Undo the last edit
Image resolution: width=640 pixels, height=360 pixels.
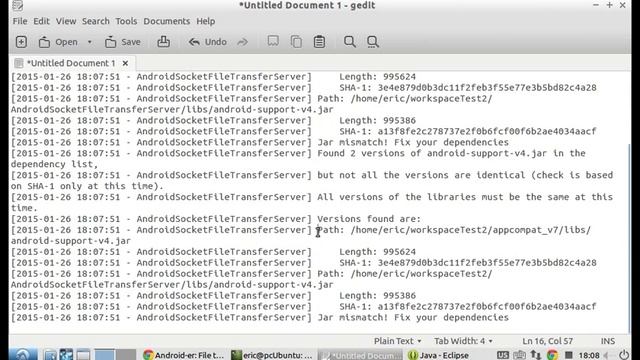click(x=207, y=42)
